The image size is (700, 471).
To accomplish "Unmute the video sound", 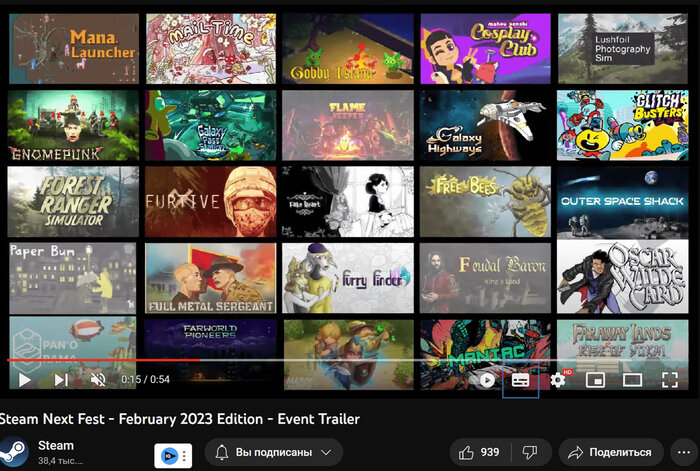I will tap(98, 380).
